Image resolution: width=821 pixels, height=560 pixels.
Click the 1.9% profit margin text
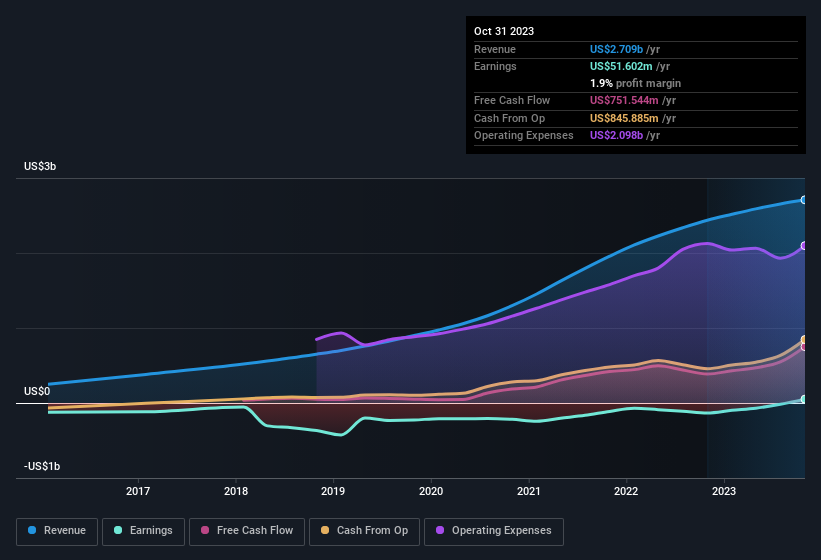(x=635, y=84)
